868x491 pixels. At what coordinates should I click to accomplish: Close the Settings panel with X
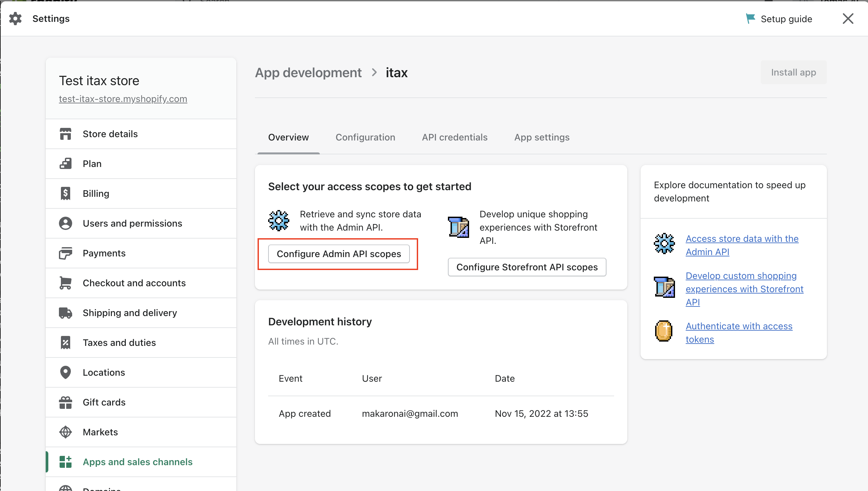point(848,19)
